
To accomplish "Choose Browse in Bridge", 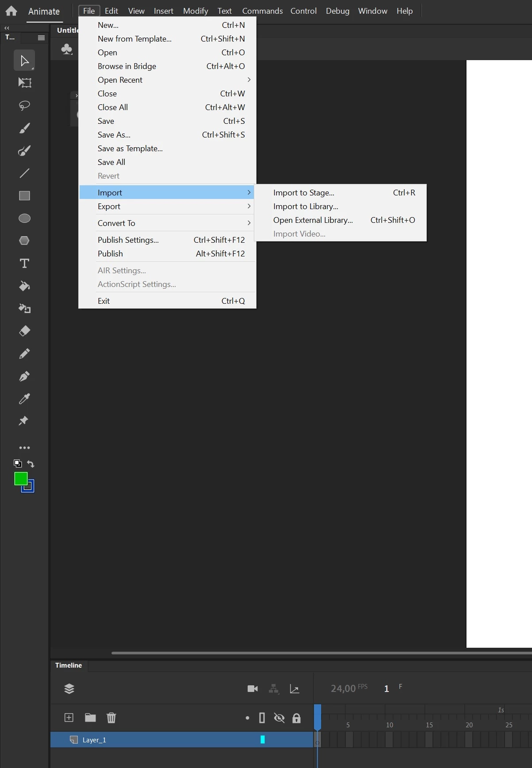I will (167, 66).
